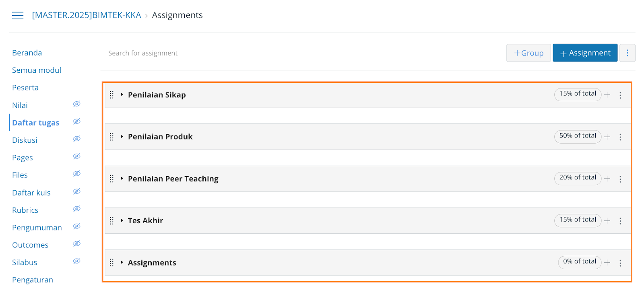This screenshot has height=292, width=644.
Task: Expand the Penilaian Sikap group
Action: point(122,95)
